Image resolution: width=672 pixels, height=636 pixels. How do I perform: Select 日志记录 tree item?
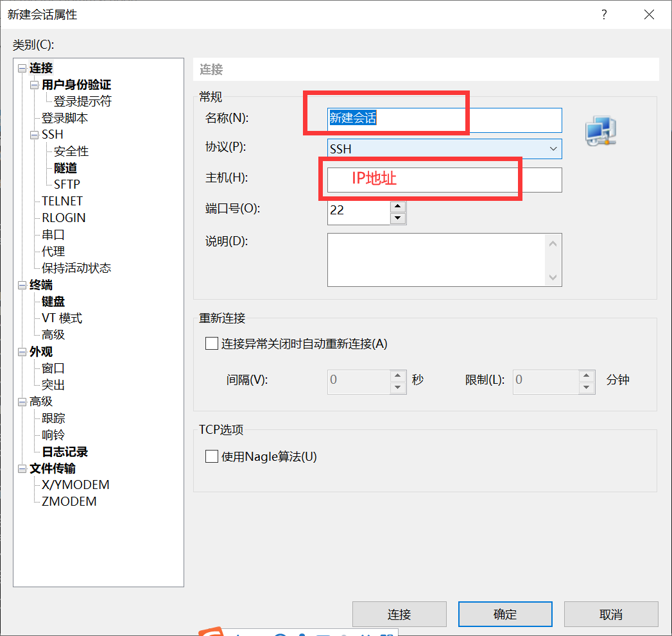pos(65,452)
